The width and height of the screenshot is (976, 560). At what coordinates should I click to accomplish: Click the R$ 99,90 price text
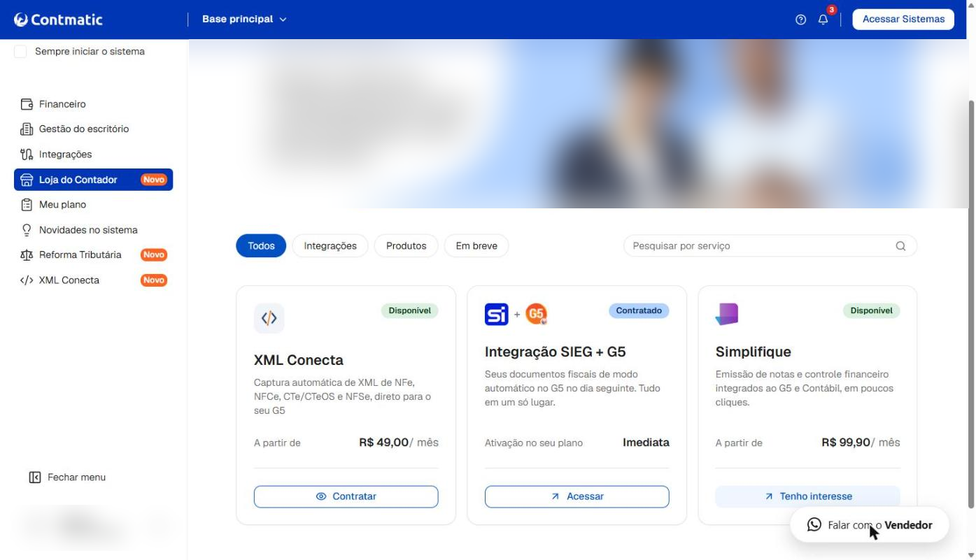point(846,443)
